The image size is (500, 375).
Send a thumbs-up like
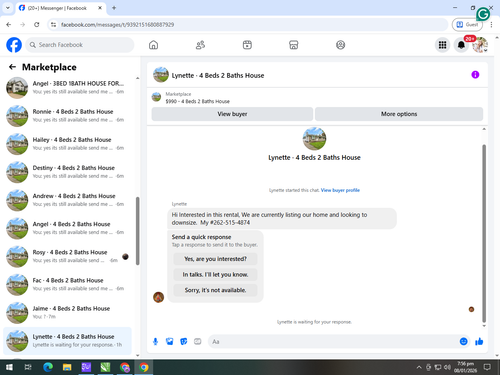[x=479, y=341]
